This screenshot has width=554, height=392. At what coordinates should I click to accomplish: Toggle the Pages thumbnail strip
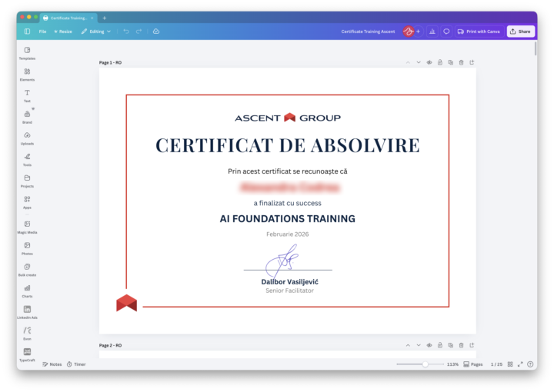click(x=473, y=364)
